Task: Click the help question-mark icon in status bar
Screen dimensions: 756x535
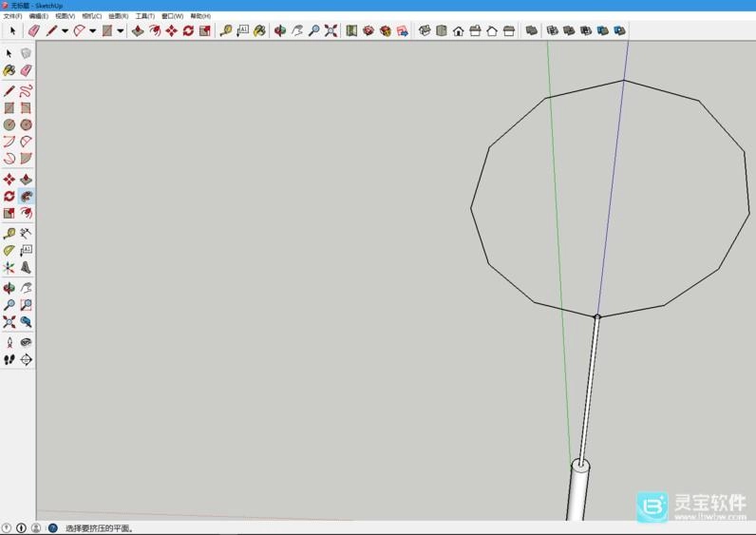Action: (x=52, y=527)
